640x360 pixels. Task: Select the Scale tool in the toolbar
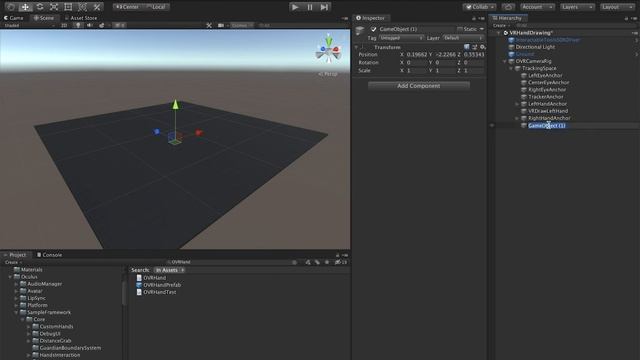point(54,7)
